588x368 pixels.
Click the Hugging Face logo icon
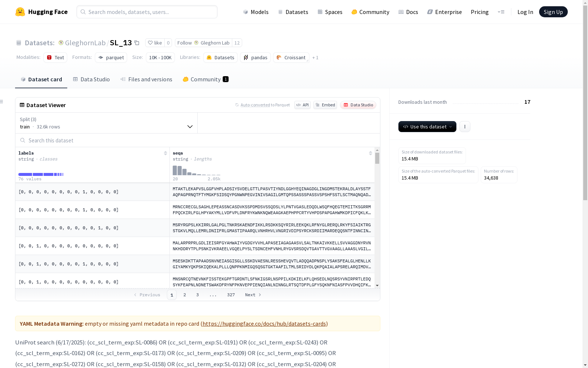click(20, 12)
